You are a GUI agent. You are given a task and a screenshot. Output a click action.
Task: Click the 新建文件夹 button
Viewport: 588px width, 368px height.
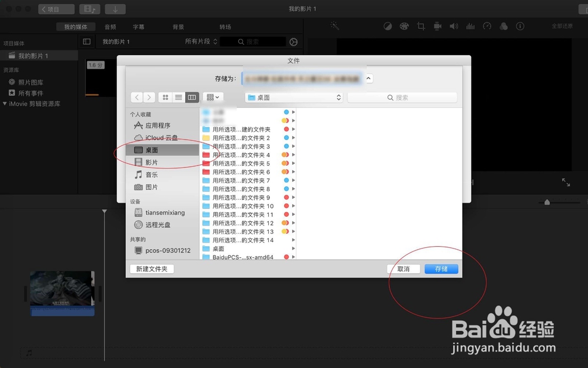(x=152, y=268)
